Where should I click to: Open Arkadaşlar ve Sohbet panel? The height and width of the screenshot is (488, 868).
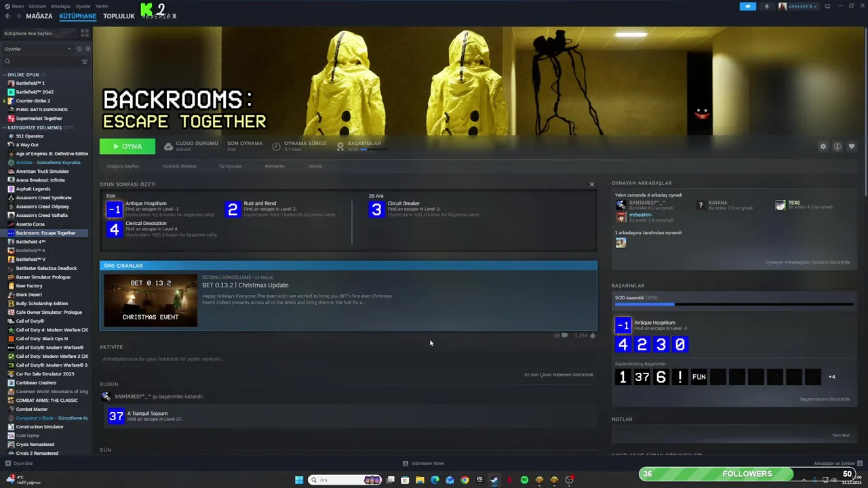[x=837, y=464]
